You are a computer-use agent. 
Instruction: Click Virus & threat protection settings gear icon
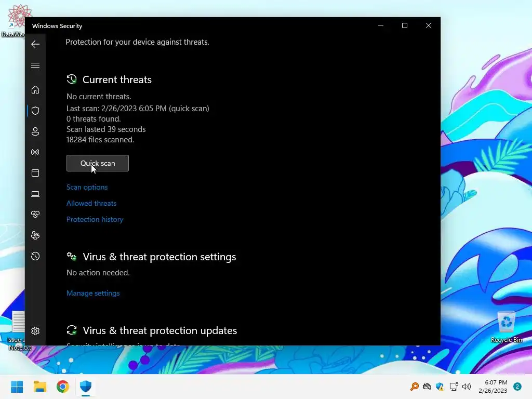tap(72, 257)
